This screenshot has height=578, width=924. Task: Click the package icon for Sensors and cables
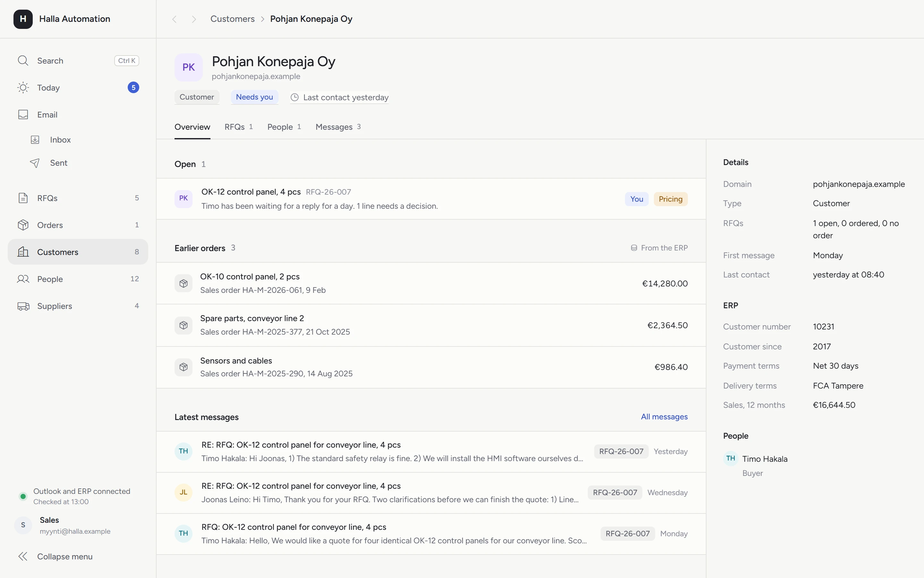(x=184, y=367)
